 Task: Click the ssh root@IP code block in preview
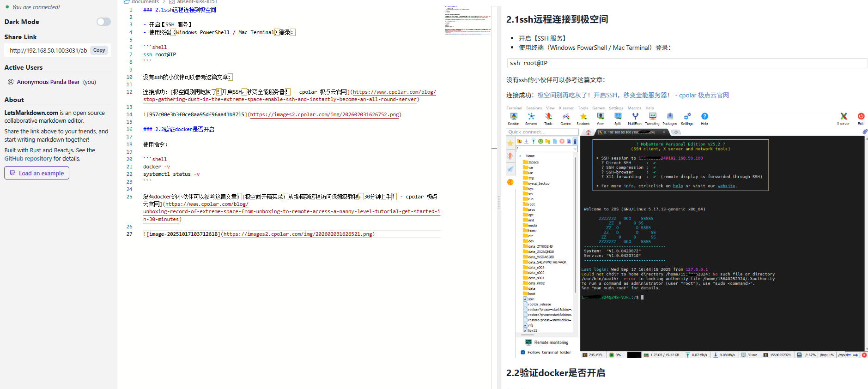tap(687, 63)
